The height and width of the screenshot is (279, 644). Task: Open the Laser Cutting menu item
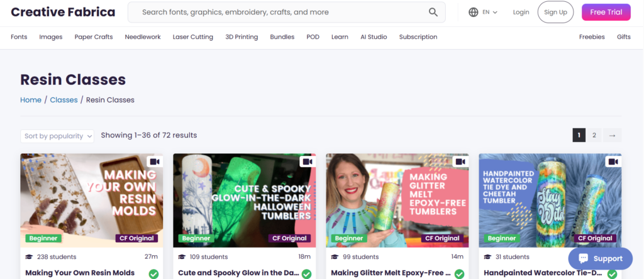[x=193, y=37]
